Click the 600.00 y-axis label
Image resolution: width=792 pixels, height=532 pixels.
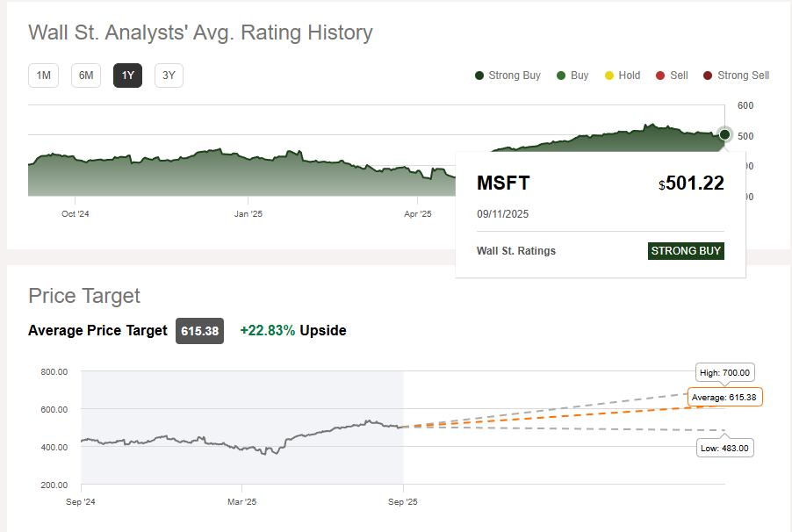pos(54,410)
